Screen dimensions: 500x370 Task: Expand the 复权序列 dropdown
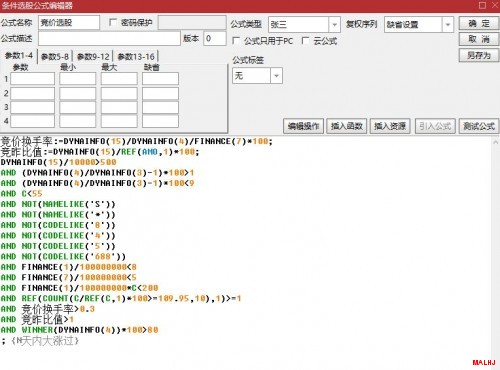click(x=448, y=25)
